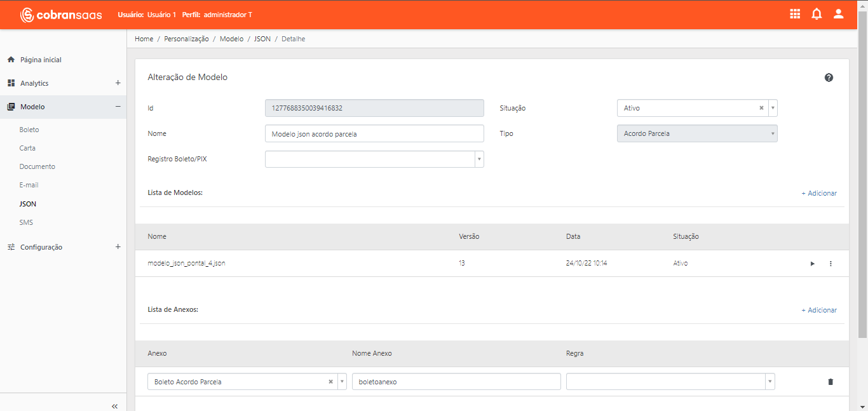Click the Analytics dashboard icon

[x=11, y=83]
